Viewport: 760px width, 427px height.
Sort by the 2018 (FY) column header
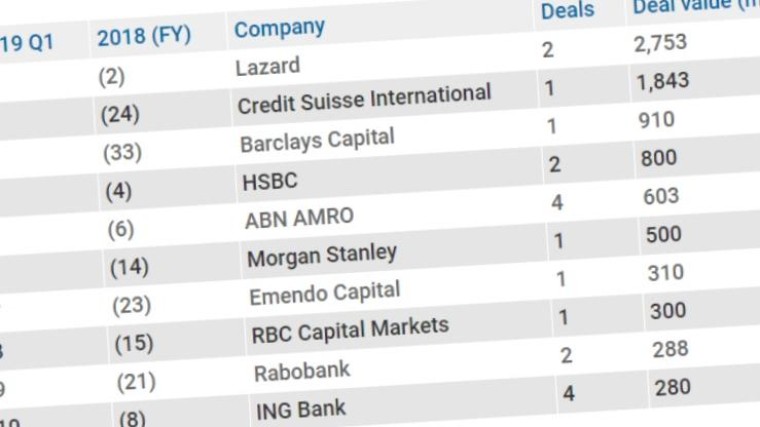(x=144, y=37)
